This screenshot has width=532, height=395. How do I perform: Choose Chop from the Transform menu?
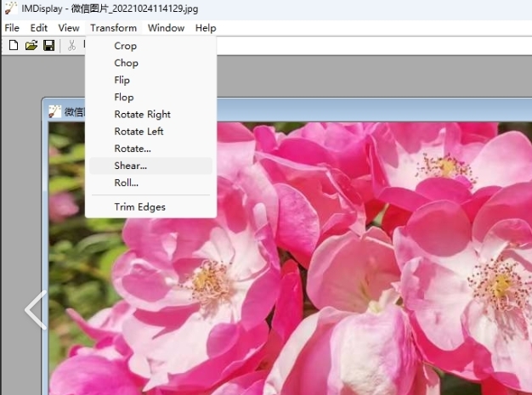[x=151, y=63]
